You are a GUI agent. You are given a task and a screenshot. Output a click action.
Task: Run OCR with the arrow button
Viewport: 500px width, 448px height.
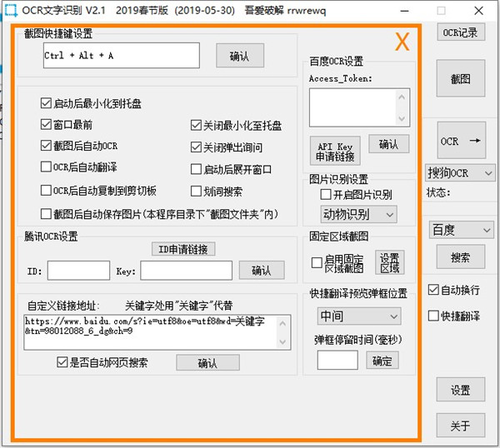coord(462,140)
